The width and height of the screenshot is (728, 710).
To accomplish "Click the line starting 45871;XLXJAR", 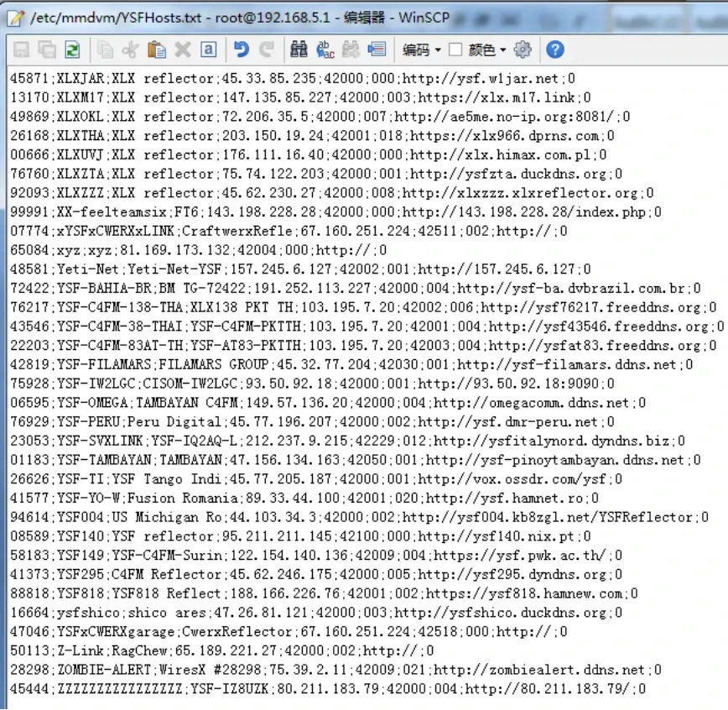I will coord(293,79).
